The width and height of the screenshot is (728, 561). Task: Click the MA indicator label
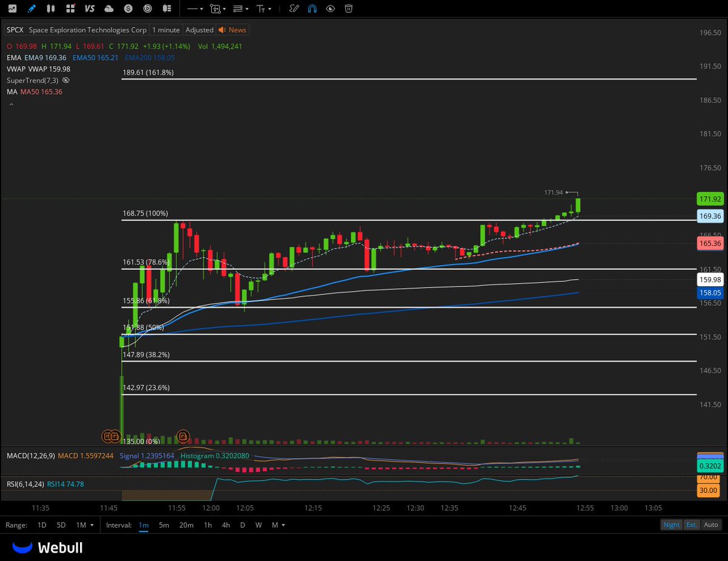(12, 92)
